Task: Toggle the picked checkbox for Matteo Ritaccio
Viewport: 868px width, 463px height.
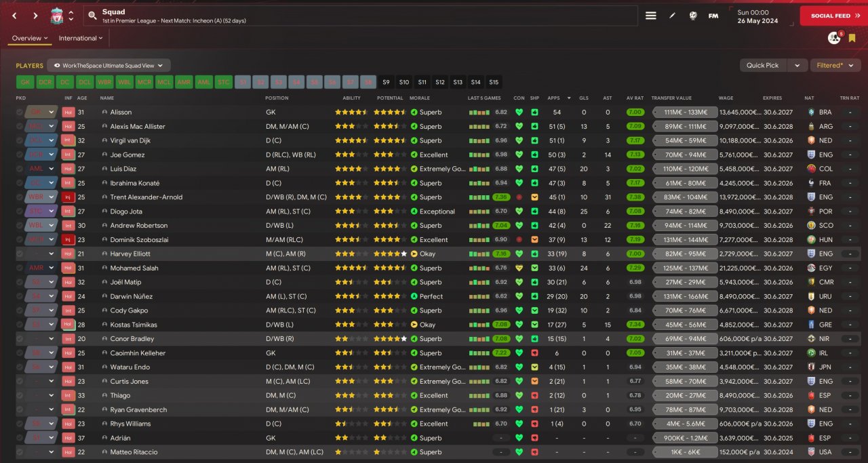Action: (20, 452)
